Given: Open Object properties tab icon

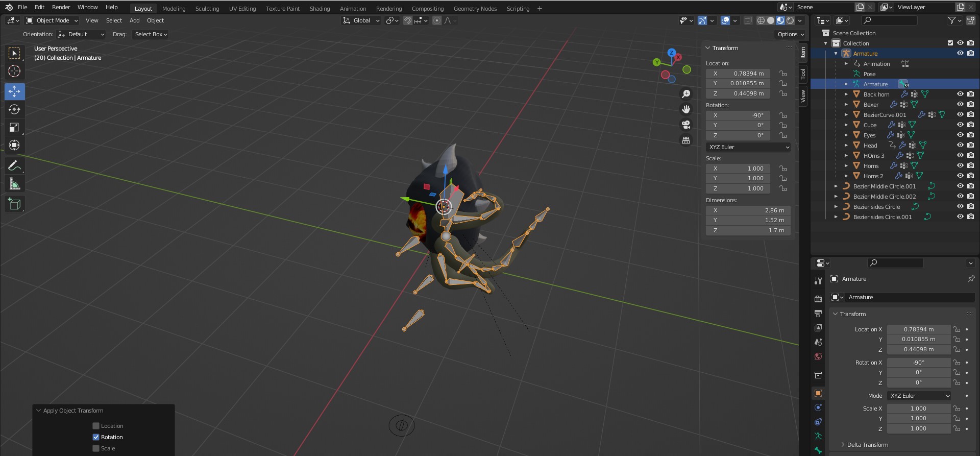Looking at the screenshot, I should click(818, 393).
